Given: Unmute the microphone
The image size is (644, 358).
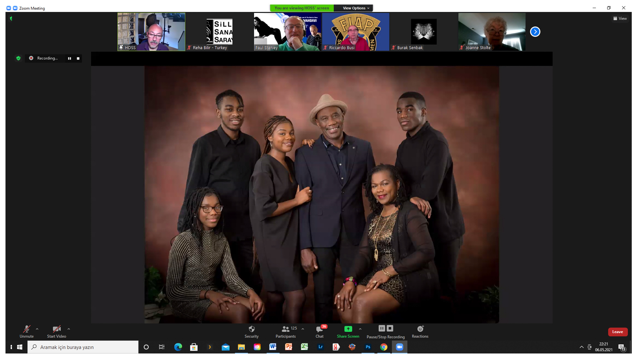Looking at the screenshot, I should point(26,332).
